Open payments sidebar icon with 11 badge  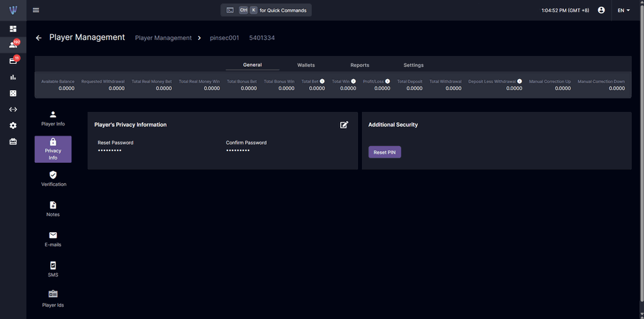tap(13, 60)
